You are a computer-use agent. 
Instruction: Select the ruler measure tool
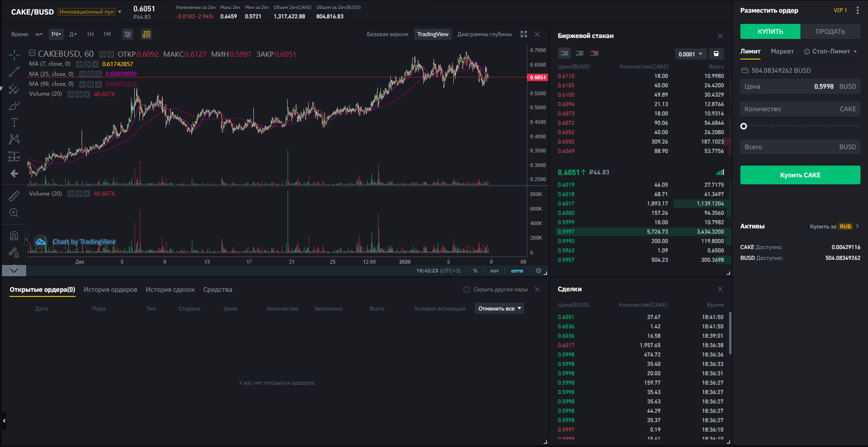coord(14,196)
